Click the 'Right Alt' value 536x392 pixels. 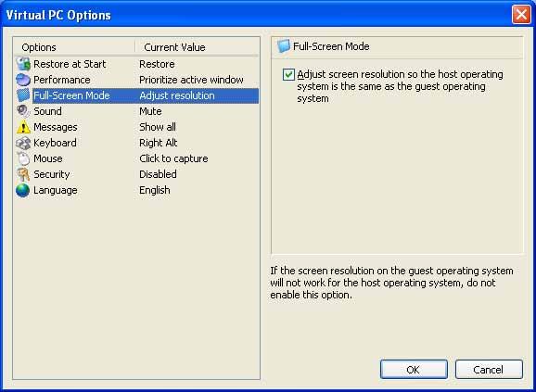coord(158,143)
